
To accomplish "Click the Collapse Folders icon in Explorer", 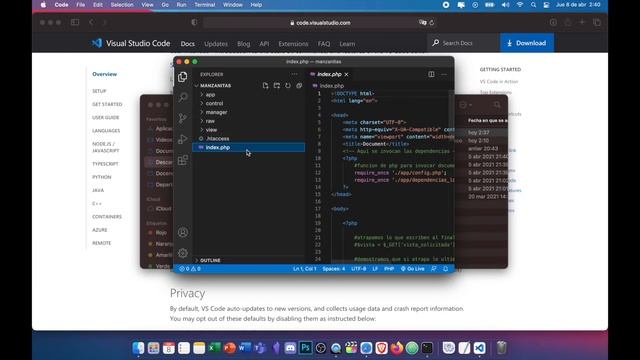I will coord(299,86).
